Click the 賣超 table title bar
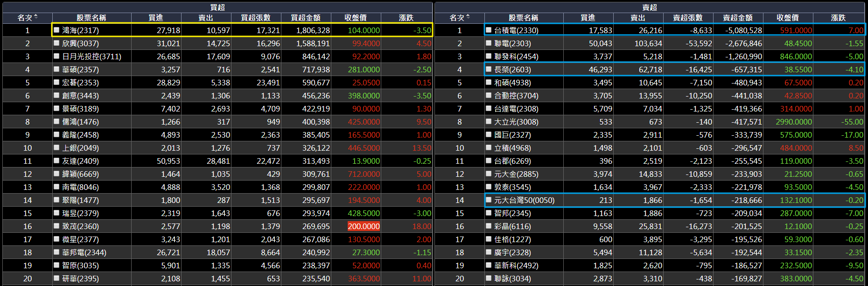 click(x=650, y=7)
